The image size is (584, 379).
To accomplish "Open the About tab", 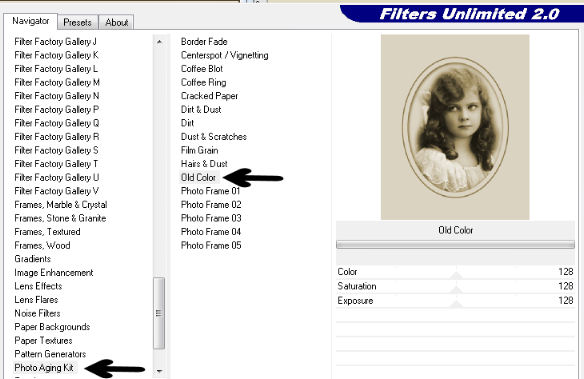I will pyautogui.click(x=117, y=23).
